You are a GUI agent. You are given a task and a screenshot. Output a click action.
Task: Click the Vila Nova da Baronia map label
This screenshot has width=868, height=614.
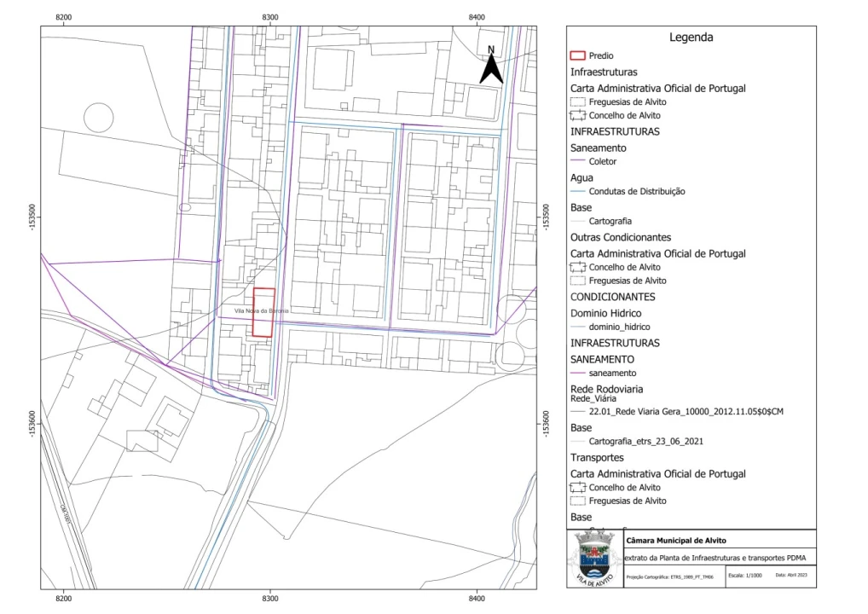pos(262,311)
